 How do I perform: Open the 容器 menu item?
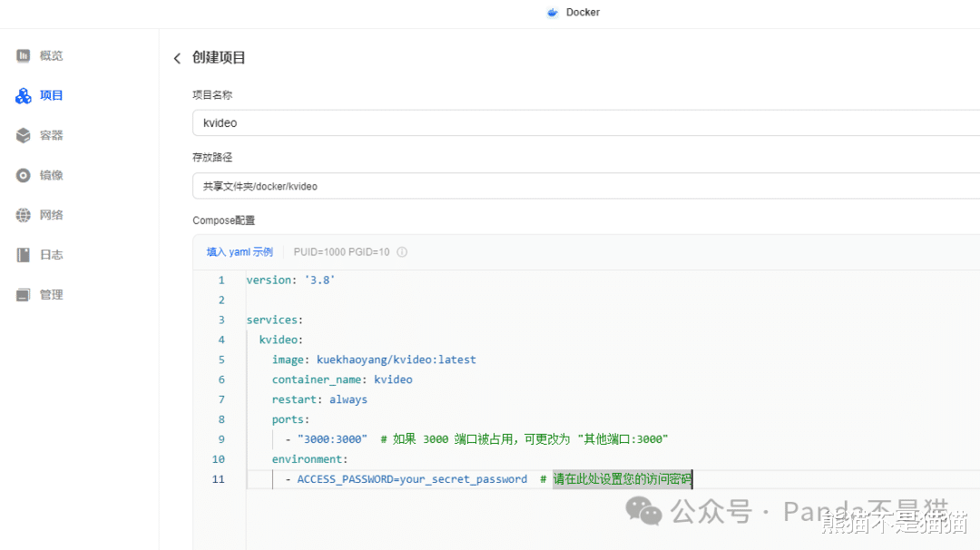[51, 135]
